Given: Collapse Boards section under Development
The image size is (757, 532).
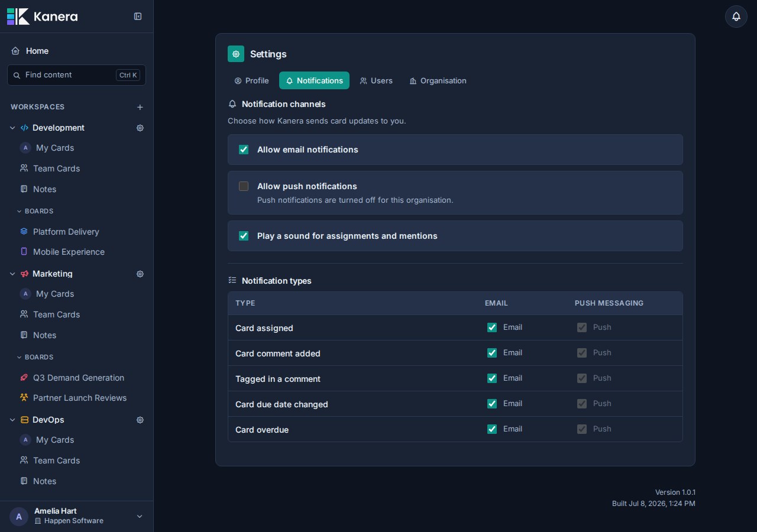Looking at the screenshot, I should coord(19,211).
